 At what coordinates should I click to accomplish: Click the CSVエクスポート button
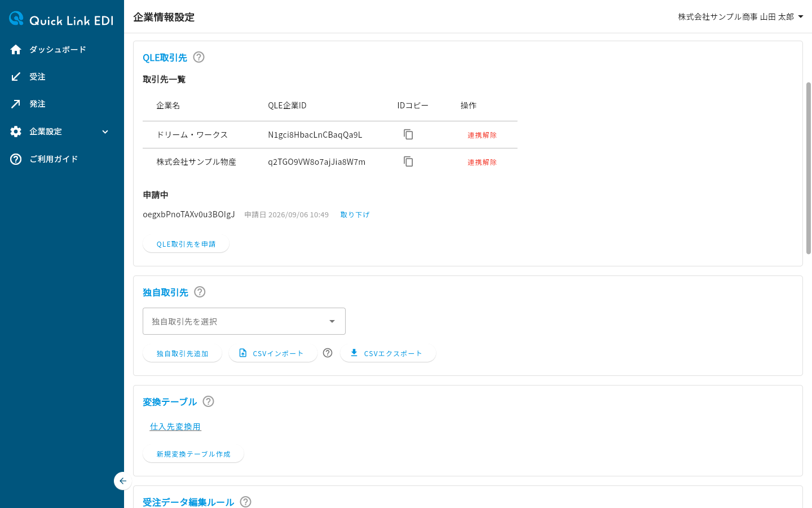[x=388, y=353]
